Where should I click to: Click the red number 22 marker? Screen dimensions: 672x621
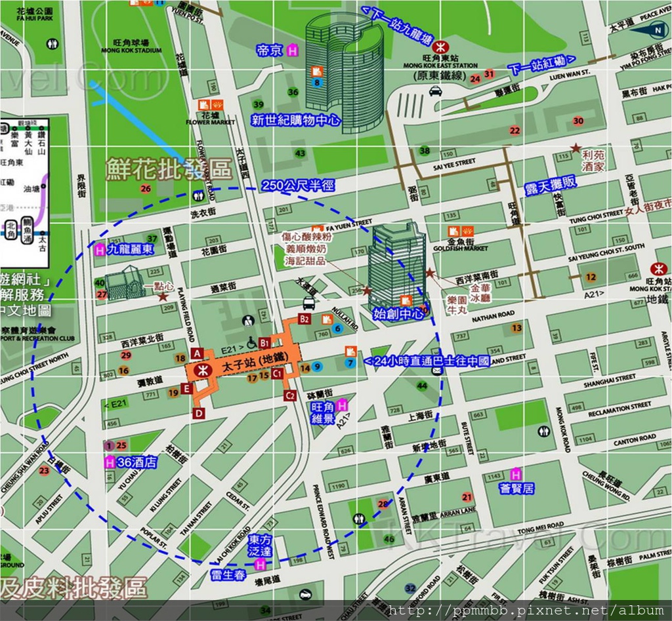coord(514,130)
